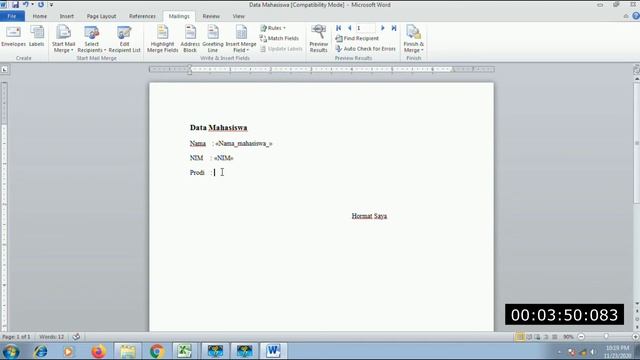The height and width of the screenshot is (360, 640).
Task: Go to first record
Action: coord(338,28)
